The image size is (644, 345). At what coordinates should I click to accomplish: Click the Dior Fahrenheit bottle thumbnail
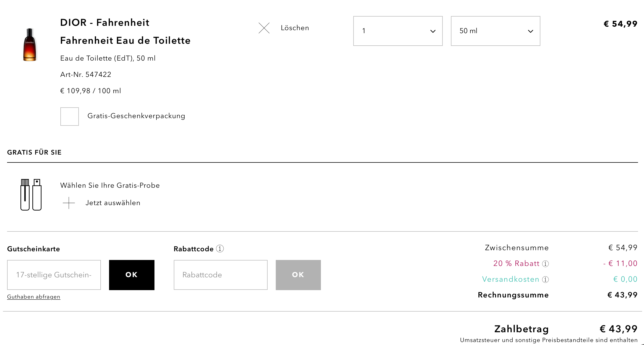(30, 45)
